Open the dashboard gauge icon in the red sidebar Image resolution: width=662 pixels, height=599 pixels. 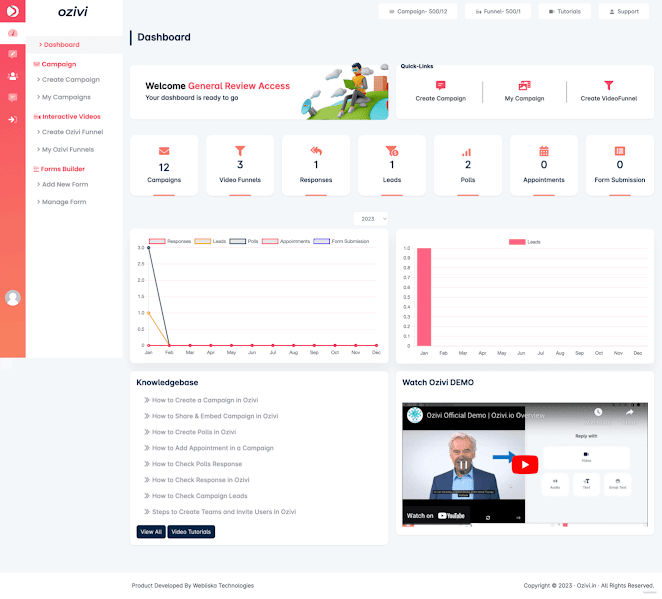click(13, 33)
